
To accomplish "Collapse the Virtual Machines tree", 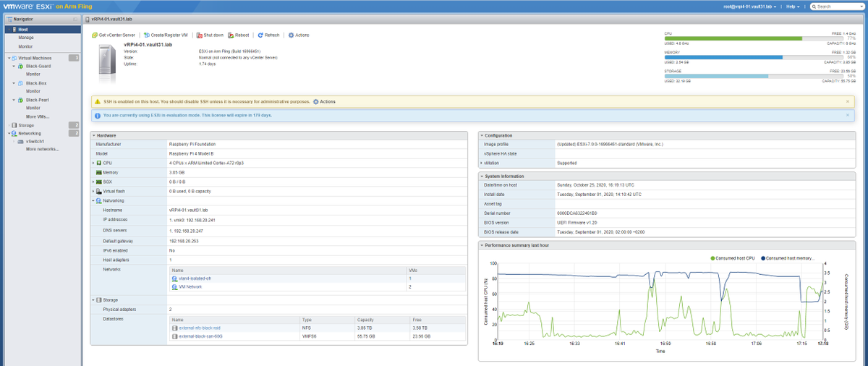I will [x=8, y=57].
